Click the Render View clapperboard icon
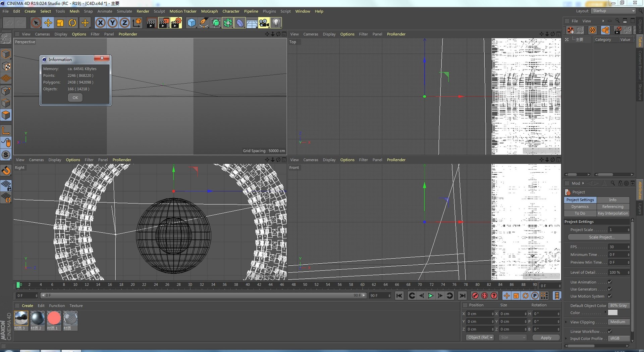Screen dimensions: 644x352 tap(151, 23)
